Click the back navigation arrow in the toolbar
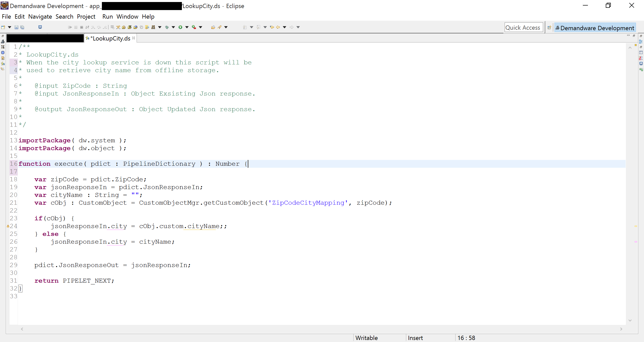Screen dimensions: 644x342 pos(278,27)
